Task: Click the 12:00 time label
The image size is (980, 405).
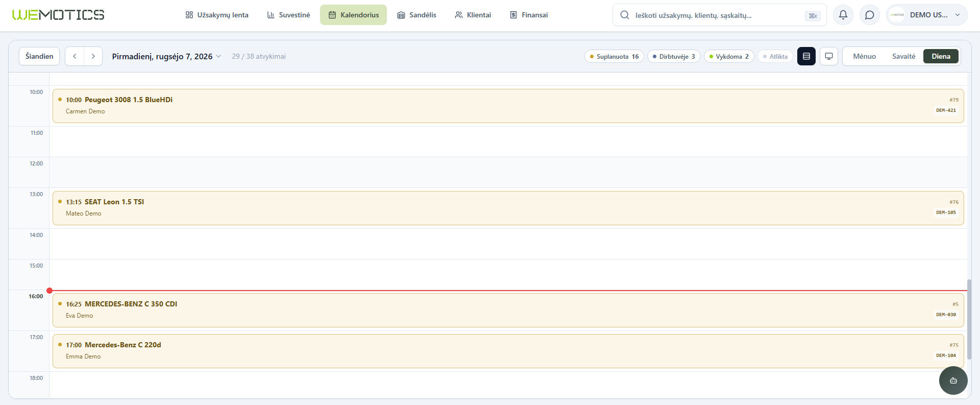Action: 36,163
